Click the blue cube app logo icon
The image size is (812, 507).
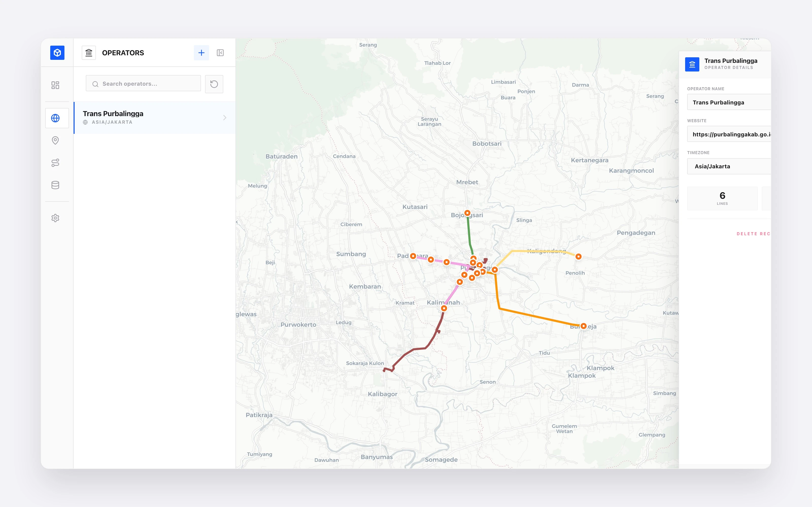click(x=57, y=53)
